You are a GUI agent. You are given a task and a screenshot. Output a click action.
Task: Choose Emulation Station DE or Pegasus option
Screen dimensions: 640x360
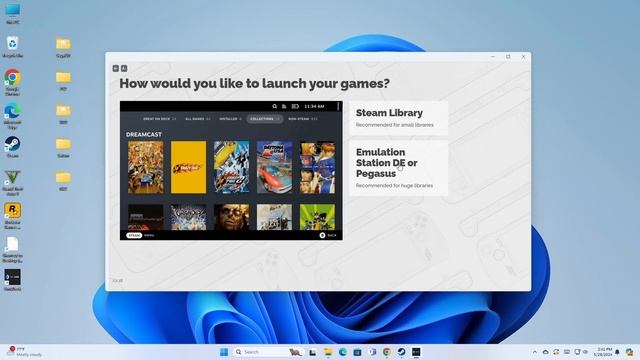[398, 168]
